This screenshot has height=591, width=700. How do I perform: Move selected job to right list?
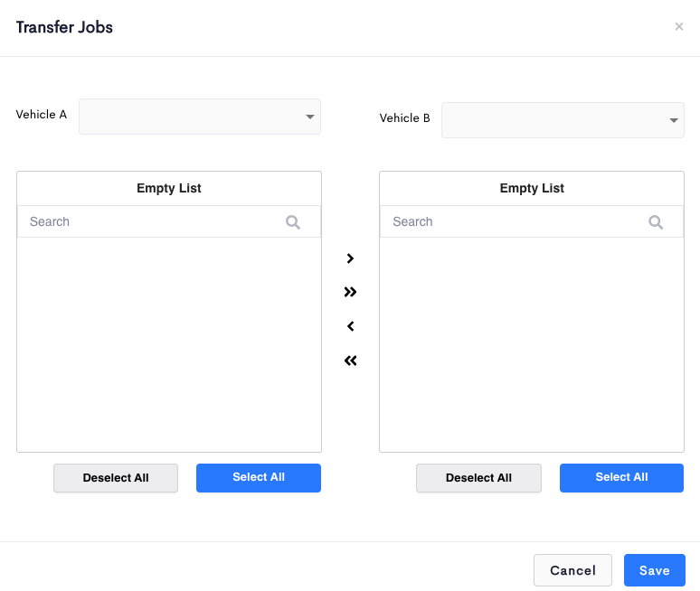coord(350,258)
